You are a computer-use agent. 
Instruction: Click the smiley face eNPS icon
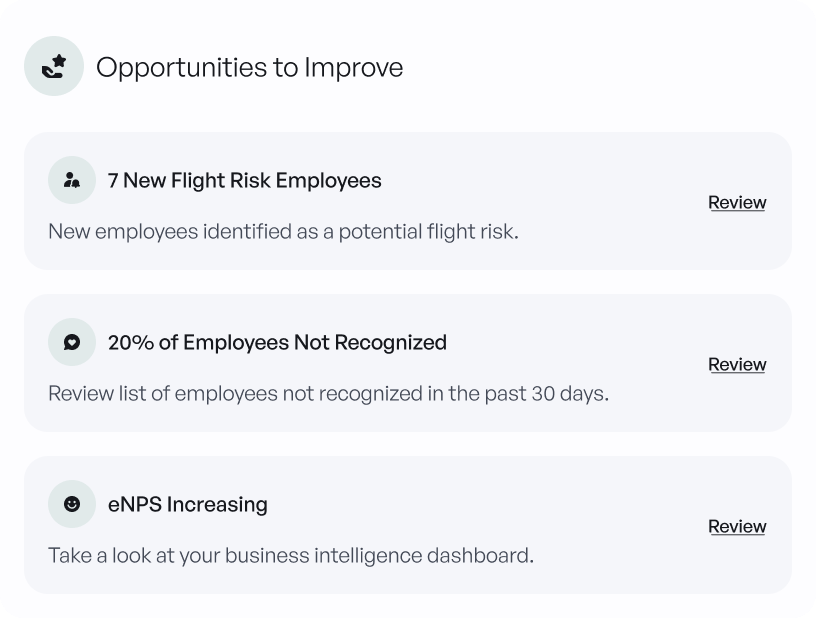click(72, 504)
